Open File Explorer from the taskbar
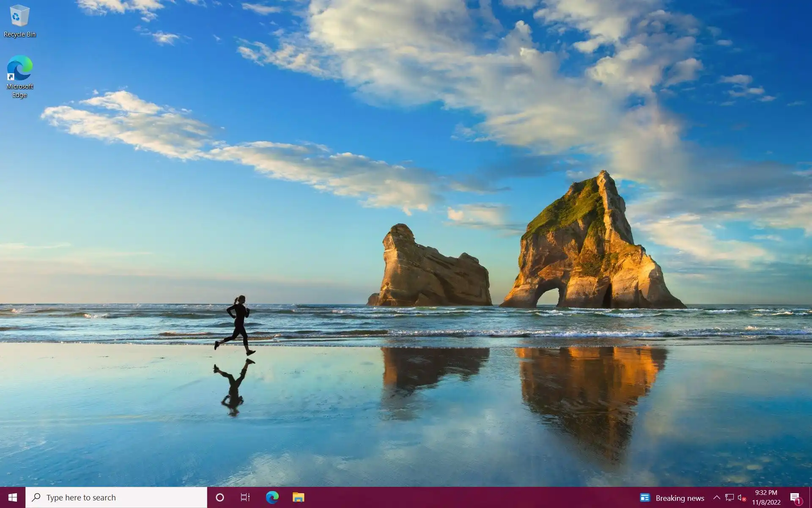 point(298,497)
